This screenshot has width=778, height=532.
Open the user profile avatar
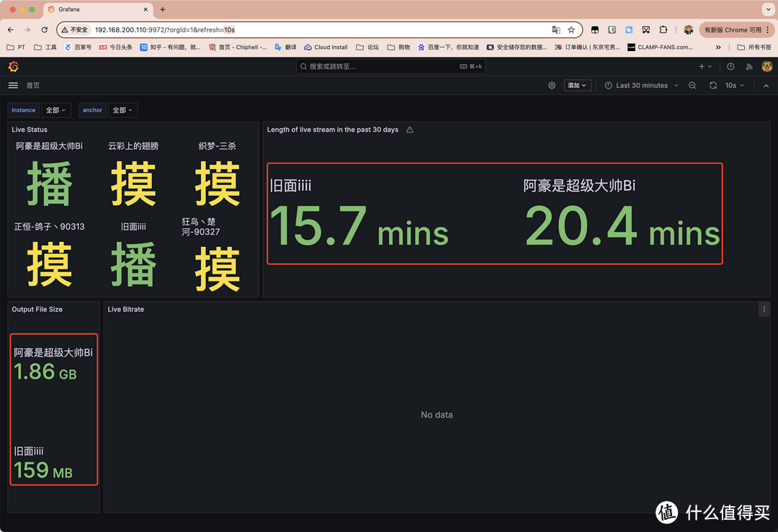(x=766, y=66)
